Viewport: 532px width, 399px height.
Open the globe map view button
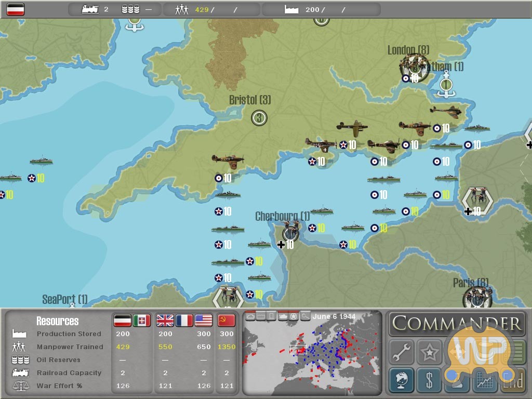(x=402, y=380)
